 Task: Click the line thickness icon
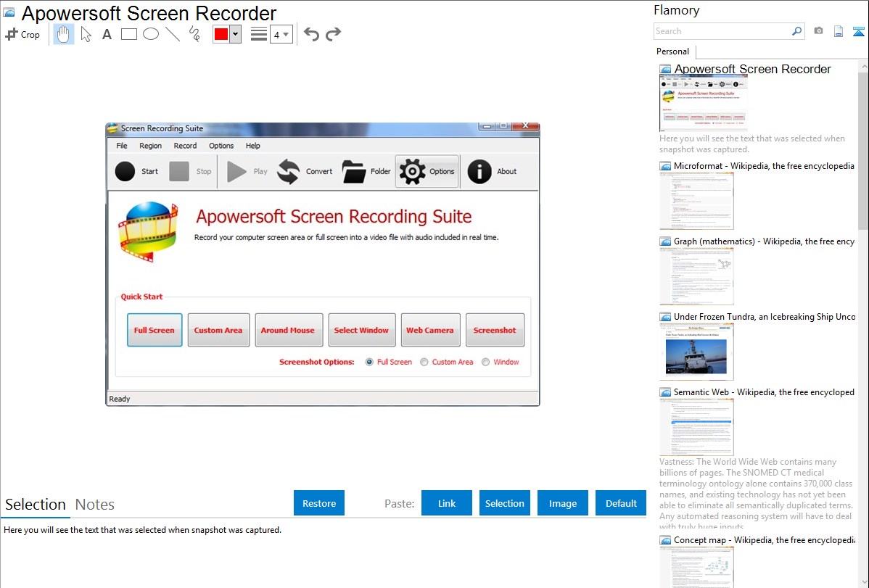point(259,34)
